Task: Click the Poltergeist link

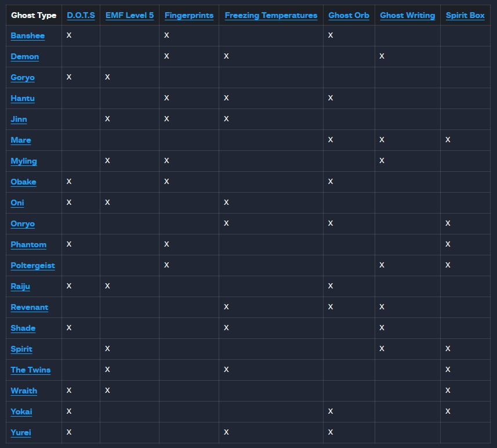Action: [x=32, y=266]
